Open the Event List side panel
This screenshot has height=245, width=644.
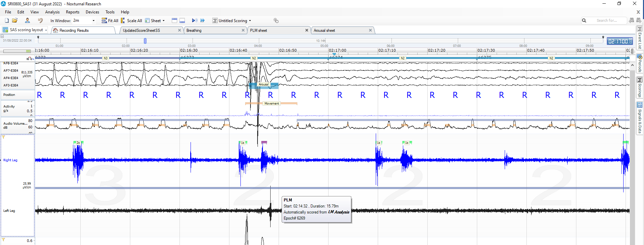coord(639,38)
